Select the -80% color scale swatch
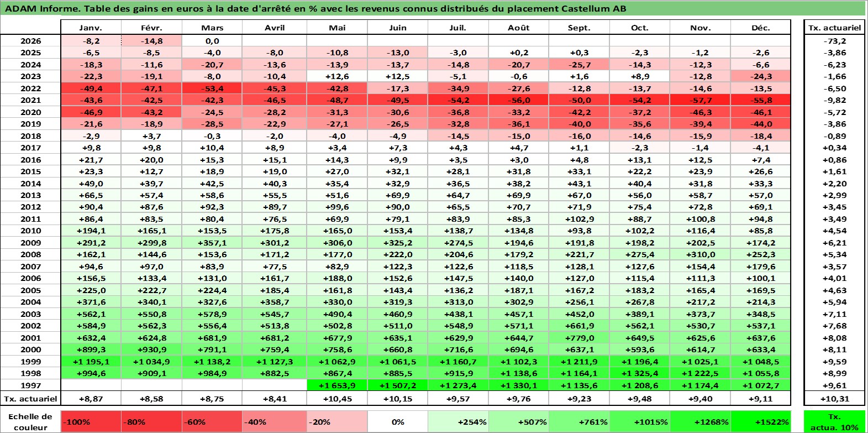868x433 pixels. (151, 422)
